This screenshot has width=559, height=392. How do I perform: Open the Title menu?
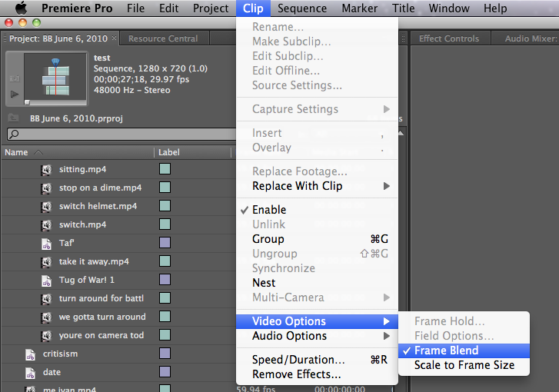coord(403,8)
